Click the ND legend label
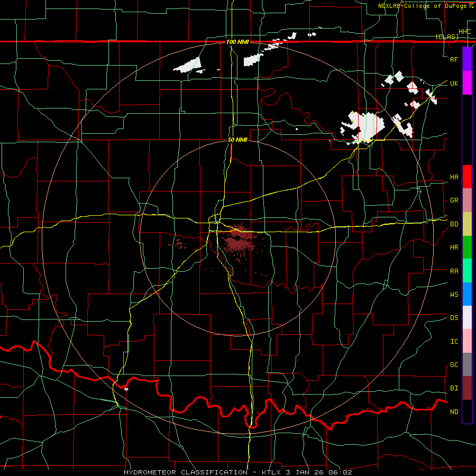This screenshot has height=476, width=476. [454, 412]
